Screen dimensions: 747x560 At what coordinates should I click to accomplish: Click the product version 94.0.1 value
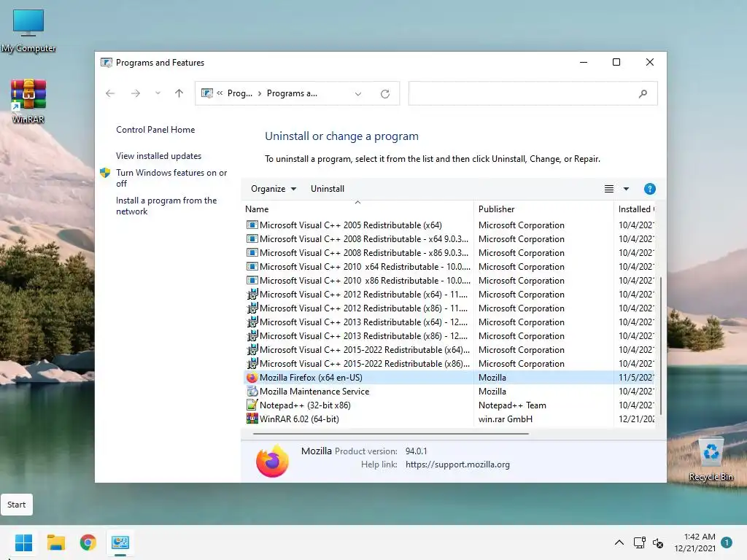tap(417, 451)
